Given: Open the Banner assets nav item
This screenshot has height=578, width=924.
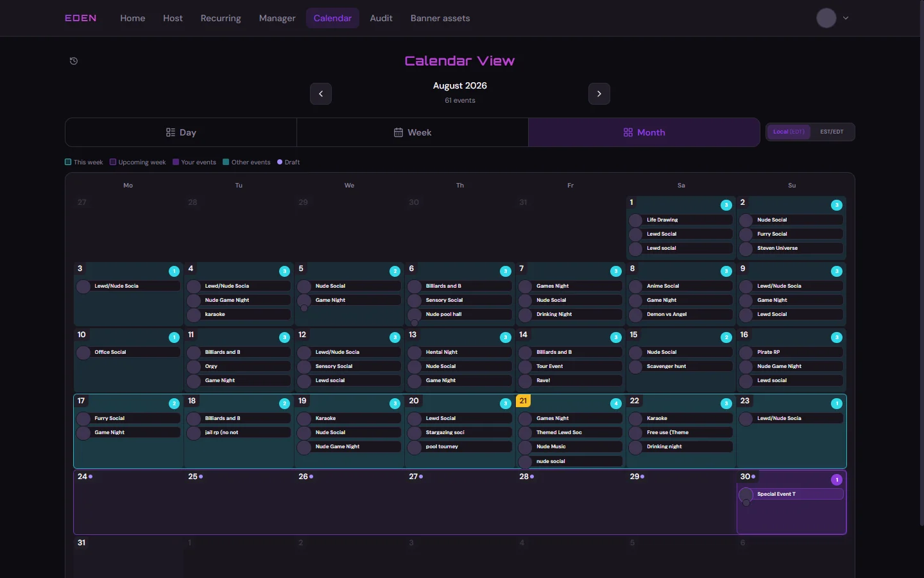Looking at the screenshot, I should click(x=440, y=18).
